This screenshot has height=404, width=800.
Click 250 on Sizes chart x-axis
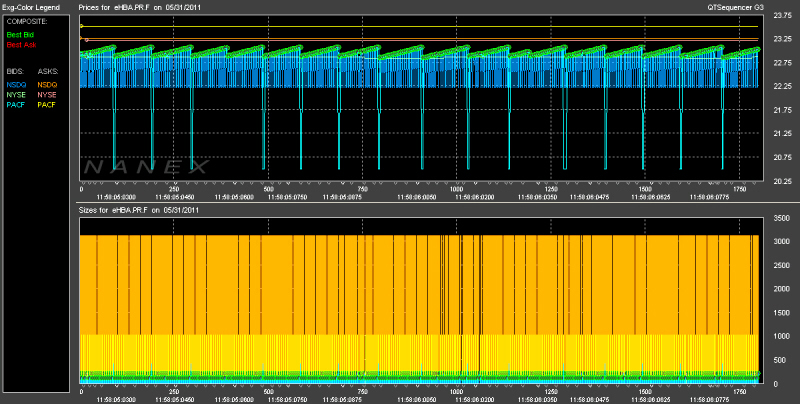(x=173, y=392)
